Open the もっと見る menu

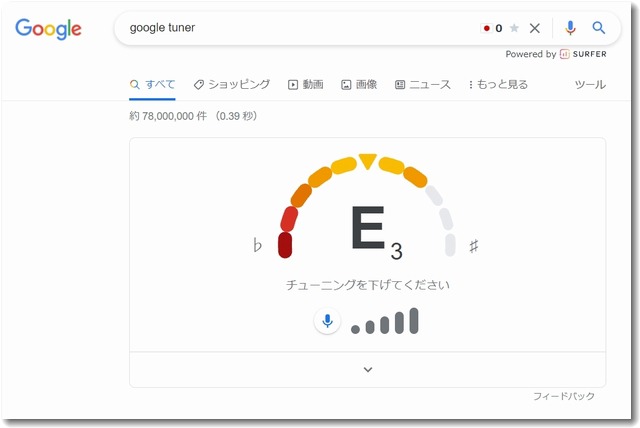pyautogui.click(x=498, y=84)
